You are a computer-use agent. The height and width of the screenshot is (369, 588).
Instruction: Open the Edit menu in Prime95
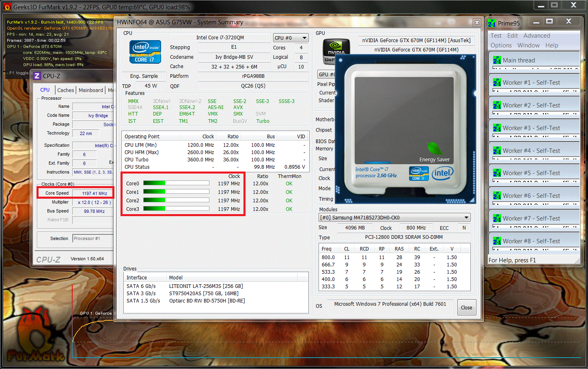pos(513,36)
